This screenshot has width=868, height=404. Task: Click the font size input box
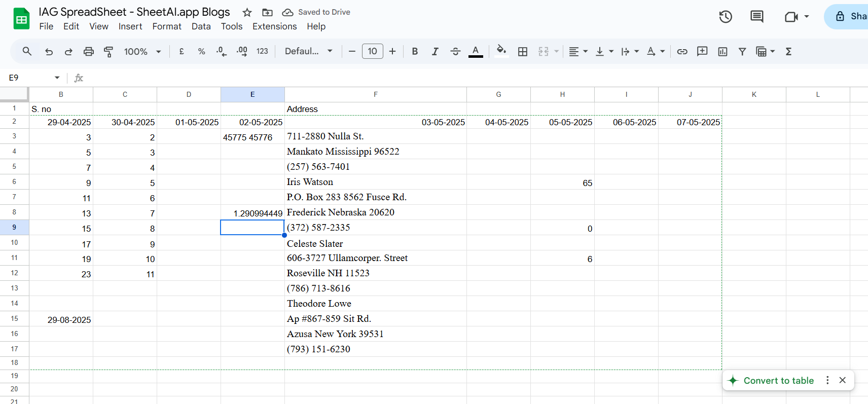point(372,51)
